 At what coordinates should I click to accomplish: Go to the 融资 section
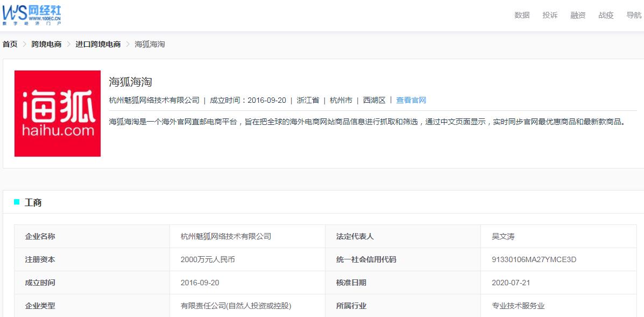(578, 15)
